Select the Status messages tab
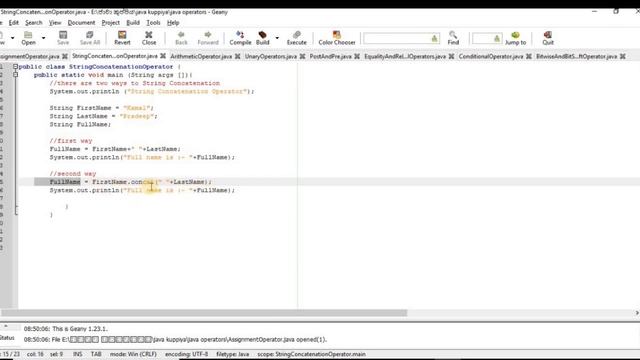 7,338
